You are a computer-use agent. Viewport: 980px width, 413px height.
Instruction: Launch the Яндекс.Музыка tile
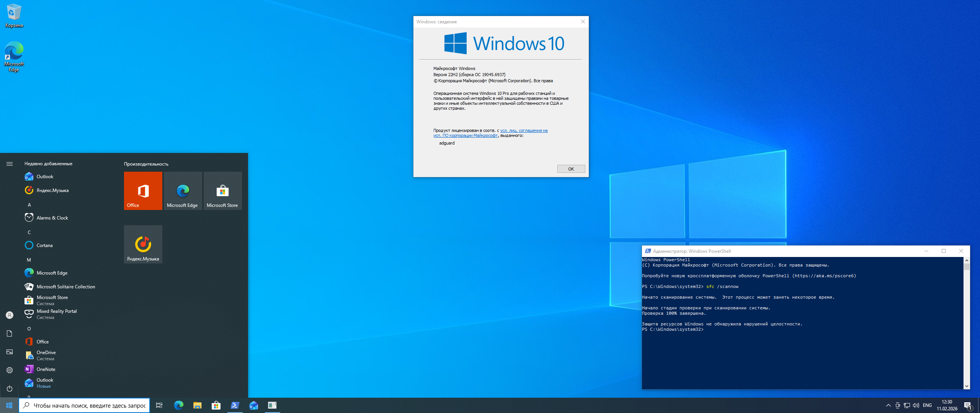point(143,244)
